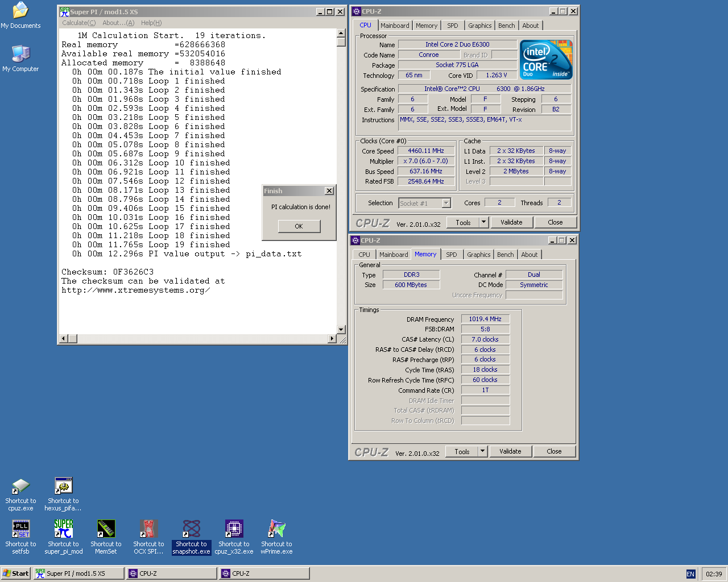Screen dimensions: 728x582
Task: Select the Shortcut to hexus_pifast icon
Action: click(63, 494)
